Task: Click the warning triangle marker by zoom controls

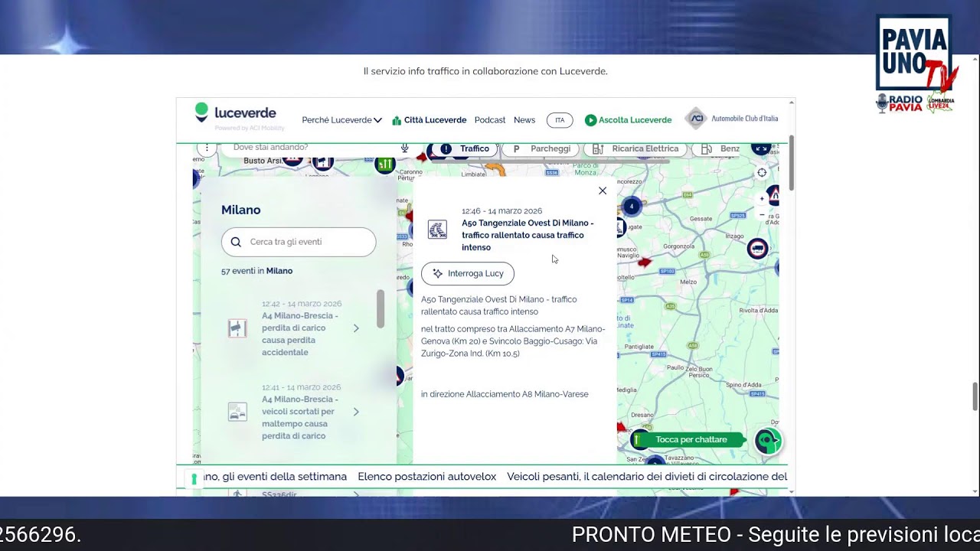Action: coord(774,196)
